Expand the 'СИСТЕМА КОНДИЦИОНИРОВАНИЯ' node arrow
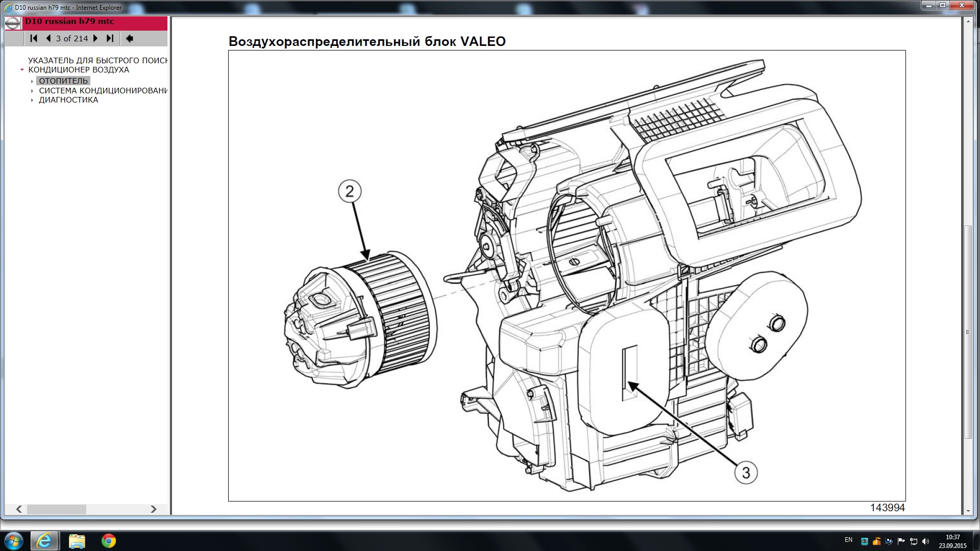 32,91
